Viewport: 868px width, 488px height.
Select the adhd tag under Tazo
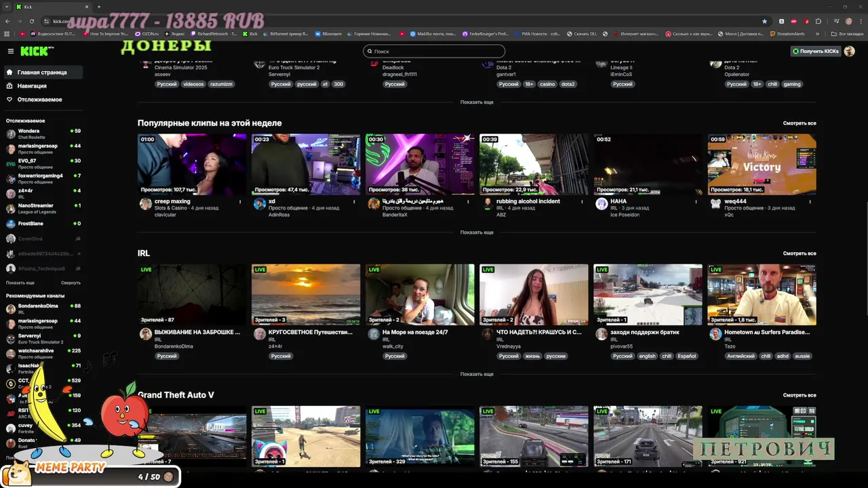pos(783,356)
